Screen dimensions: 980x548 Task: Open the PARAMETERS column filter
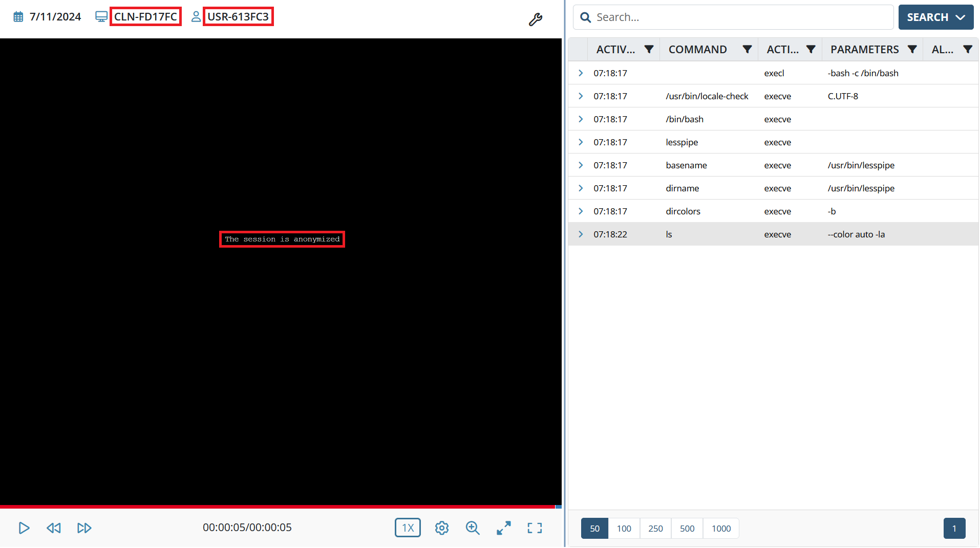click(x=912, y=50)
